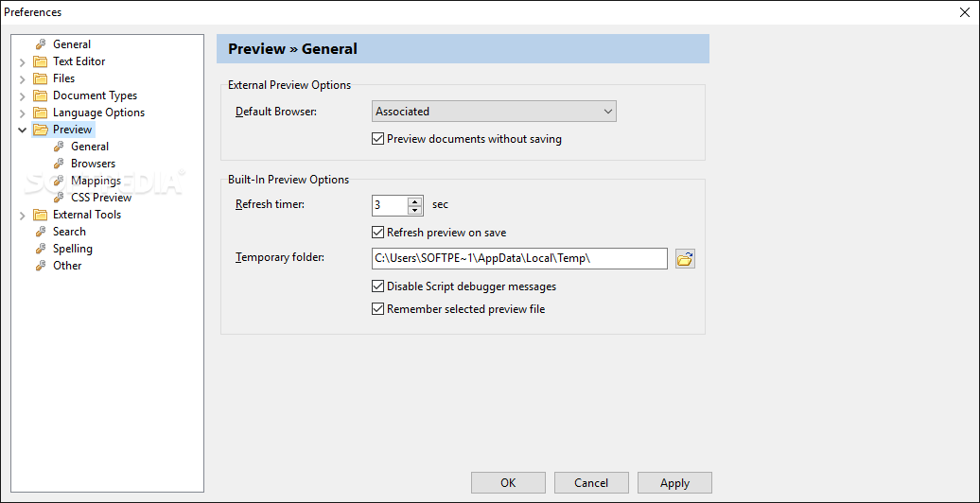The height and width of the screenshot is (503, 980).
Task: Click the wrench icon next to Search
Action: 41,232
